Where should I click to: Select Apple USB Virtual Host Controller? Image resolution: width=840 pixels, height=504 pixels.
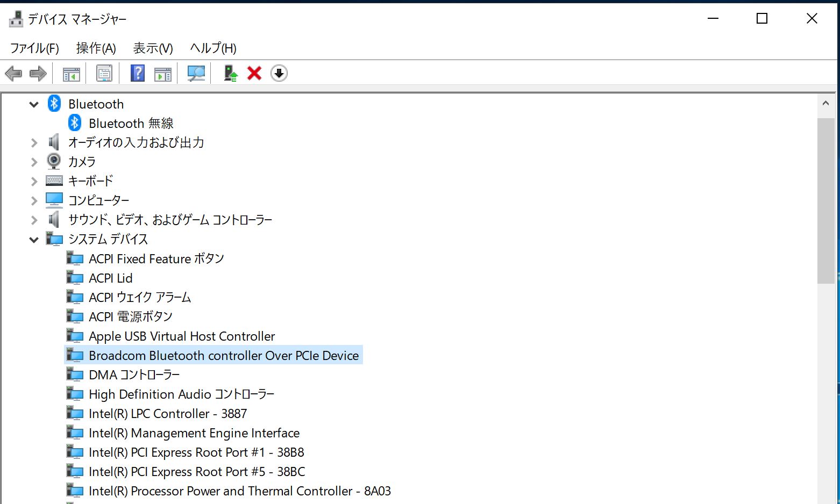182,336
